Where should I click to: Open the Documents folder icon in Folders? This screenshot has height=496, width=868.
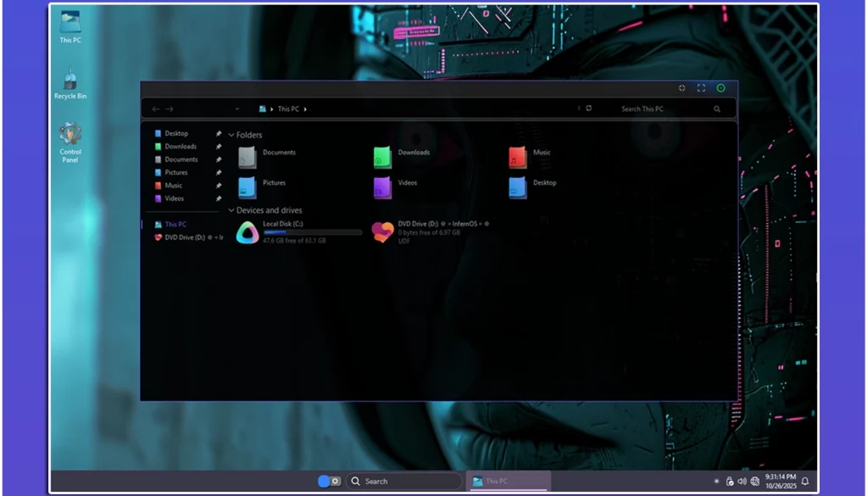point(247,157)
